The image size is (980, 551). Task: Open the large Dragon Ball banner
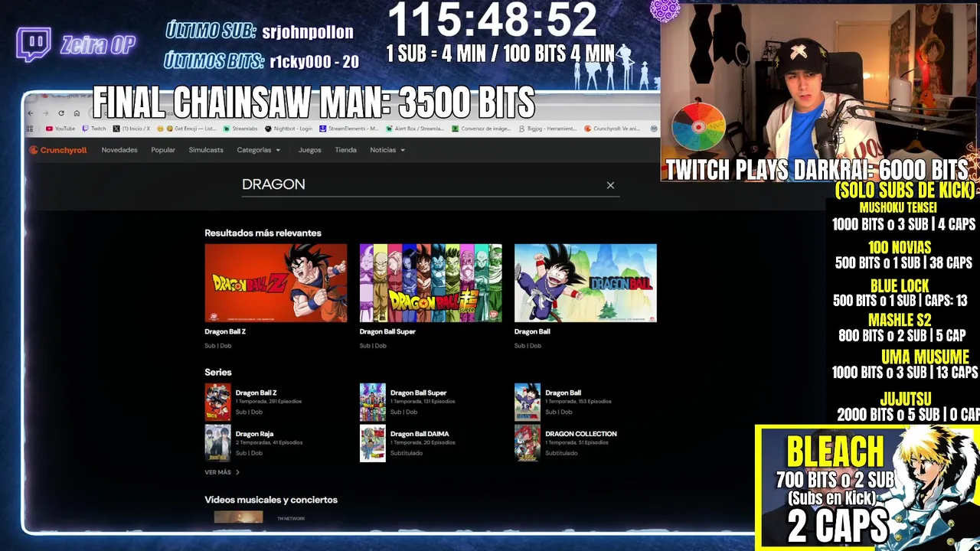click(x=586, y=283)
